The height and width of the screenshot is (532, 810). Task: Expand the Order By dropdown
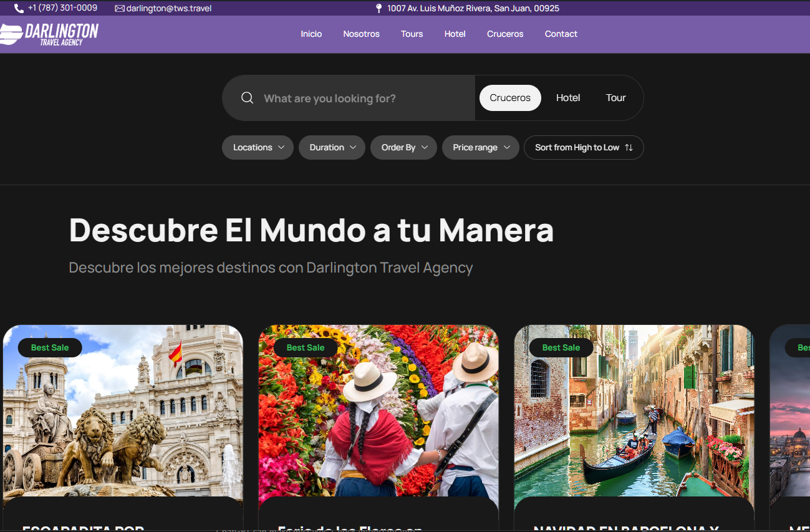click(403, 148)
